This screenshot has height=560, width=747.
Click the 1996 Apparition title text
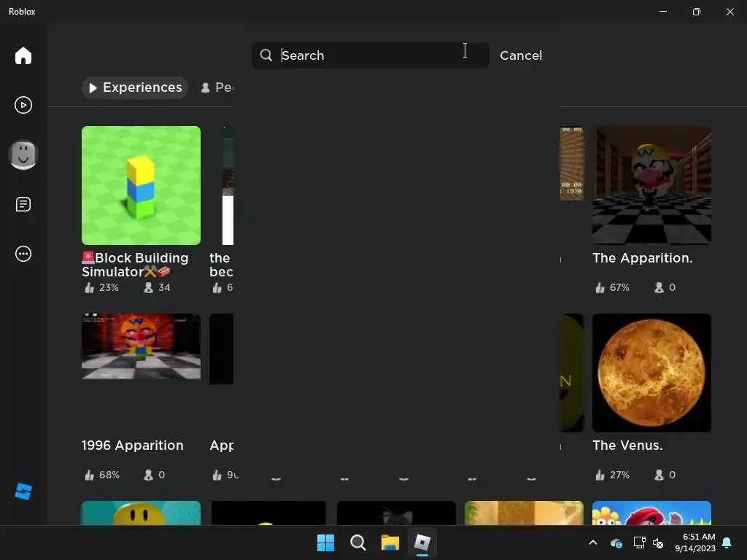tap(133, 446)
